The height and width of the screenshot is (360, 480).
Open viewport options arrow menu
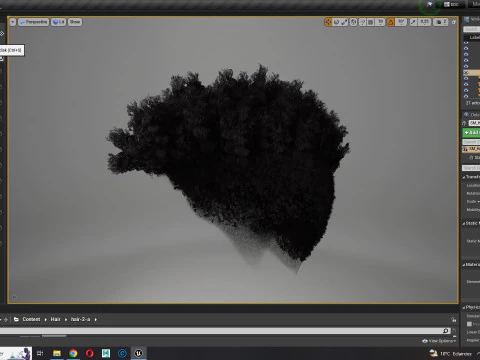coord(13,22)
